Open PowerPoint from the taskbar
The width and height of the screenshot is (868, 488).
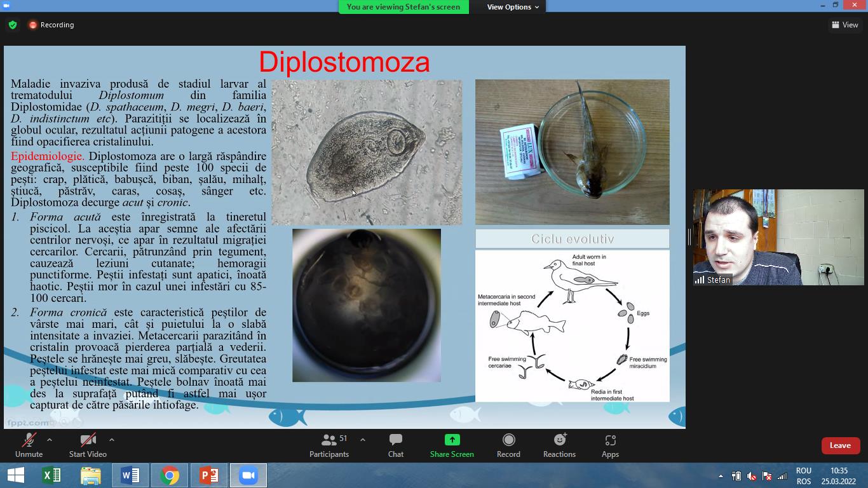(x=209, y=475)
